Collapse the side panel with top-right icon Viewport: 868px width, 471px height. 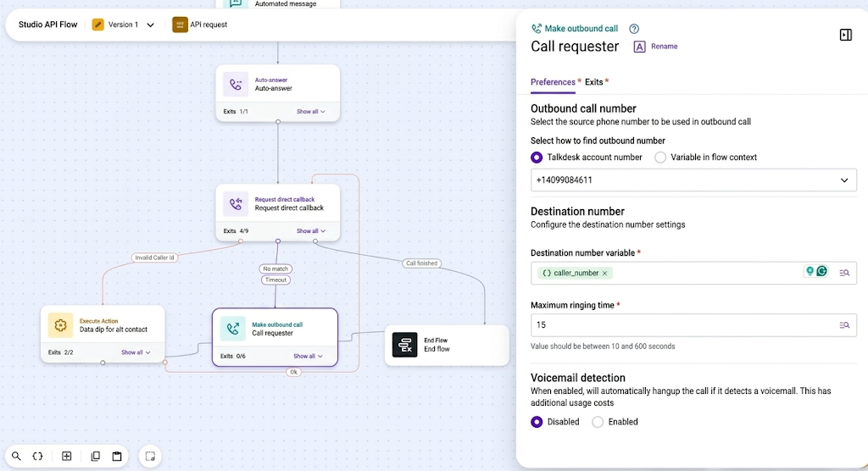tap(845, 35)
